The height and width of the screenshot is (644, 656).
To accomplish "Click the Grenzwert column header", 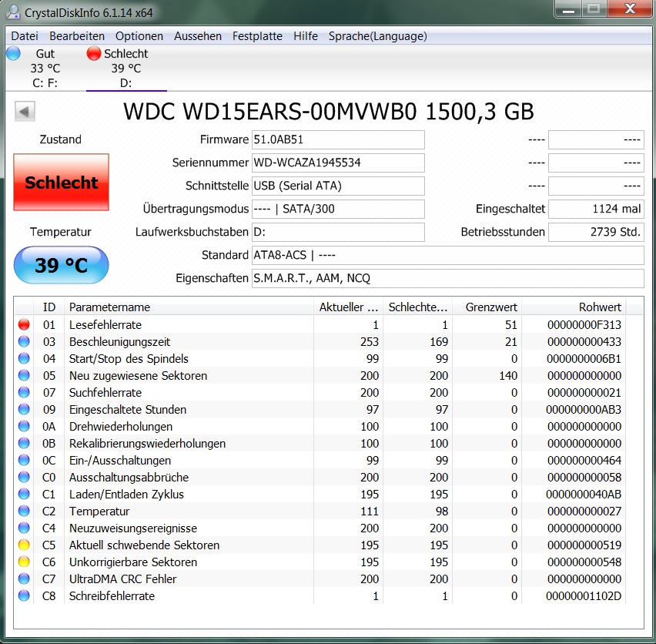I will click(x=487, y=307).
